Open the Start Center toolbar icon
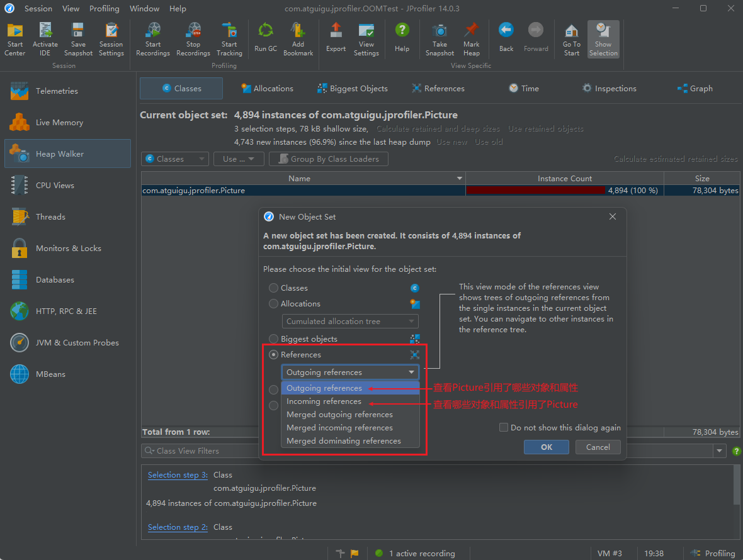Screen dimensions: 743x560 click(14, 40)
